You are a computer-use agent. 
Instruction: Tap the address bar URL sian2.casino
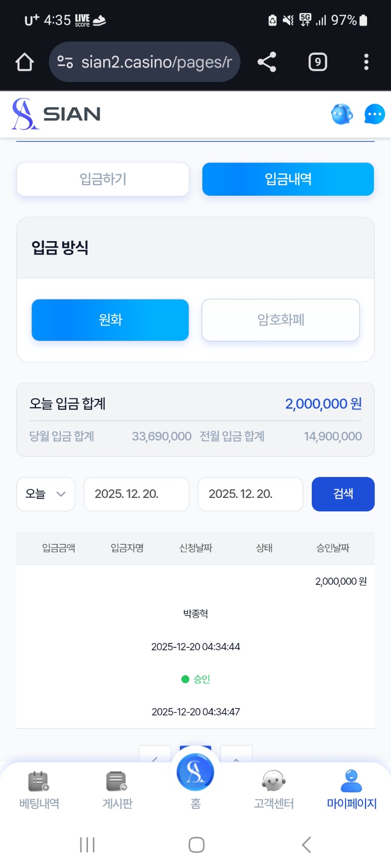[x=155, y=62]
